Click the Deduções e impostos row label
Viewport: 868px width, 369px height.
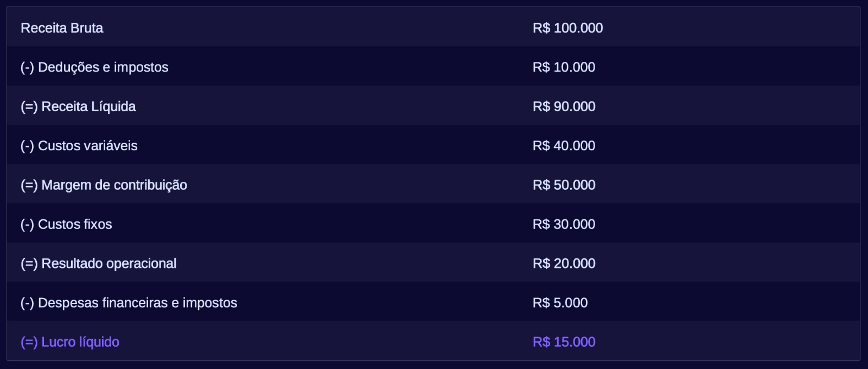(103, 67)
